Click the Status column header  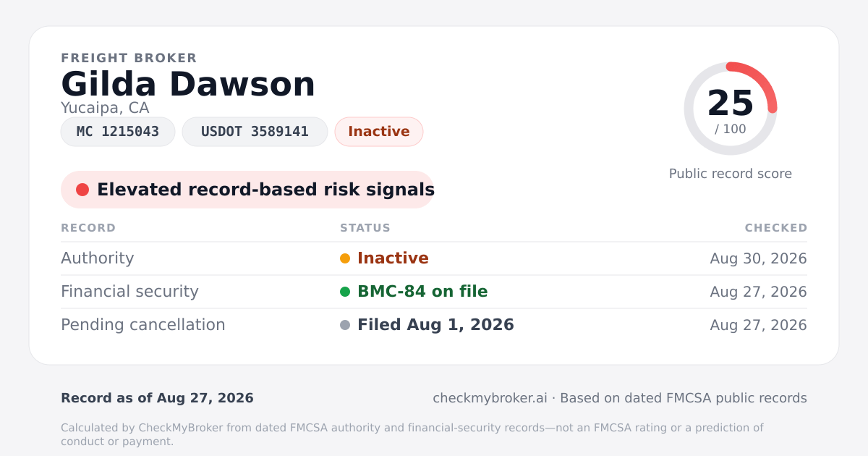click(x=365, y=228)
